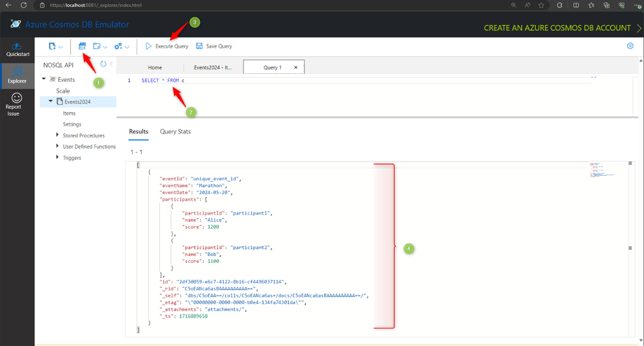The width and height of the screenshot is (644, 346).
Task: Click the scale and settings gears icon
Action: pyautogui.click(x=118, y=46)
